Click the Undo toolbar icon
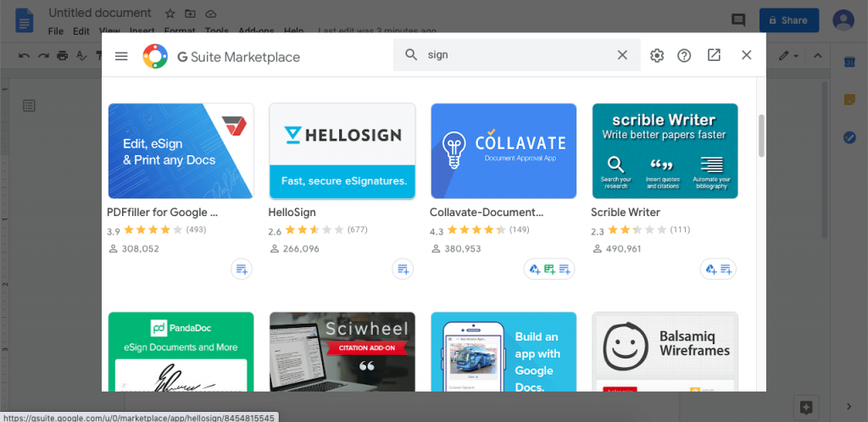Image resolution: width=868 pixels, height=422 pixels. pos(24,55)
